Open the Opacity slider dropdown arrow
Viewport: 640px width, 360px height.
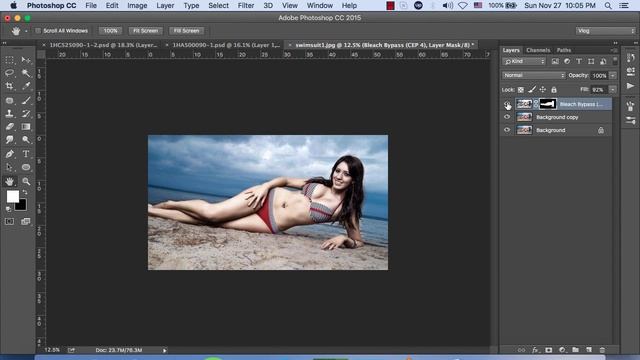coord(613,76)
